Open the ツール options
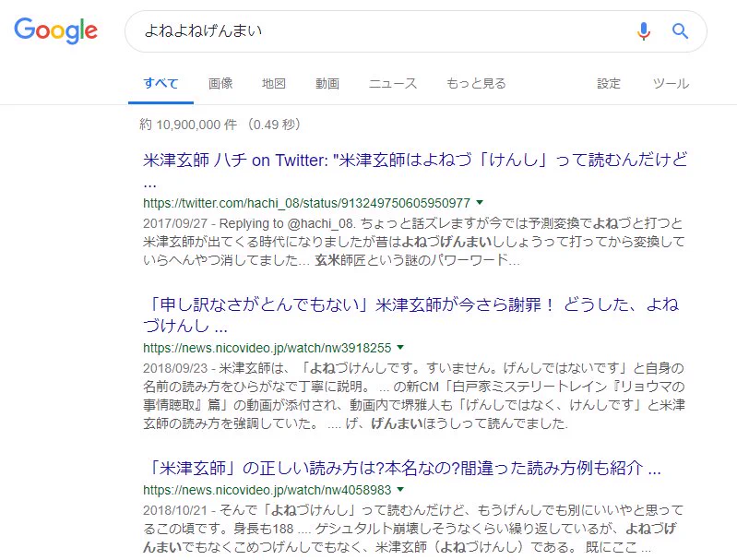The image size is (737, 560). [671, 83]
